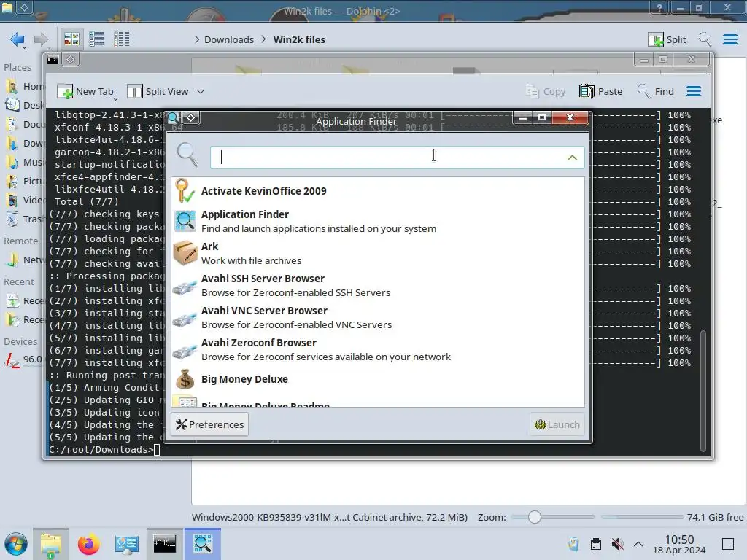Select Avahi VNC Server Browser entry
Viewport: 747px width, 560px height.
click(x=378, y=318)
